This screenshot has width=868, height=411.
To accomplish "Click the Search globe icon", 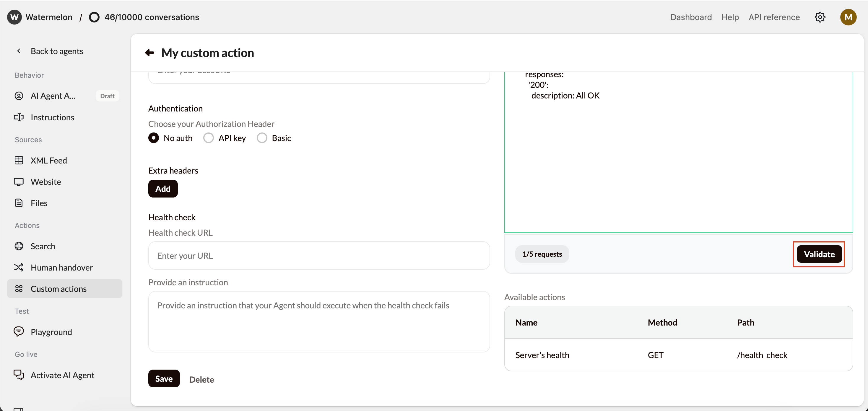I will tap(19, 246).
